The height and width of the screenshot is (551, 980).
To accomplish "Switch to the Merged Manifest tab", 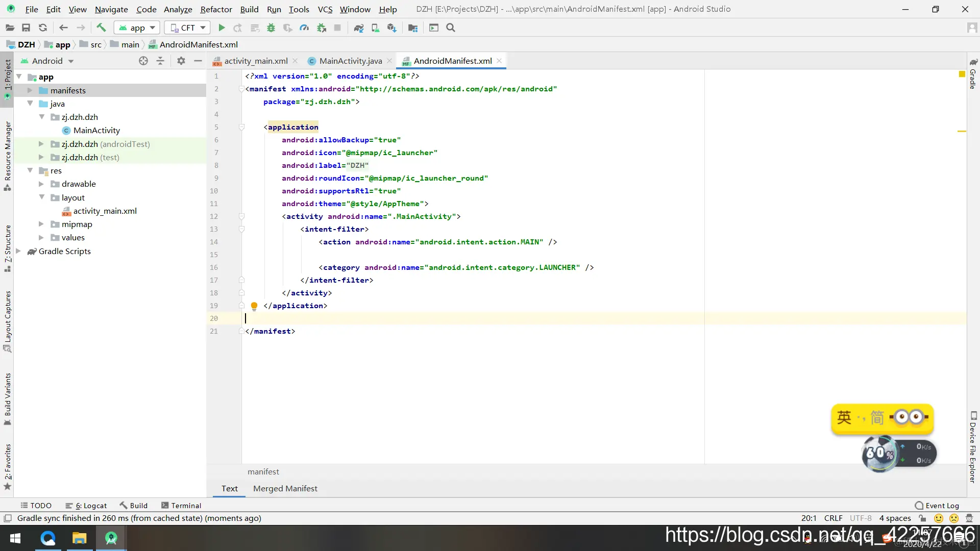I will pyautogui.click(x=285, y=488).
